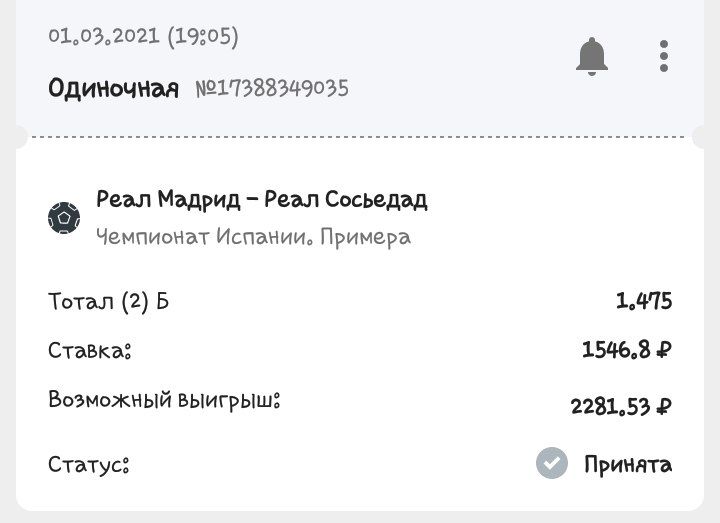The image size is (720, 523).
Task: Tap the notification bell icon
Action: (x=592, y=56)
